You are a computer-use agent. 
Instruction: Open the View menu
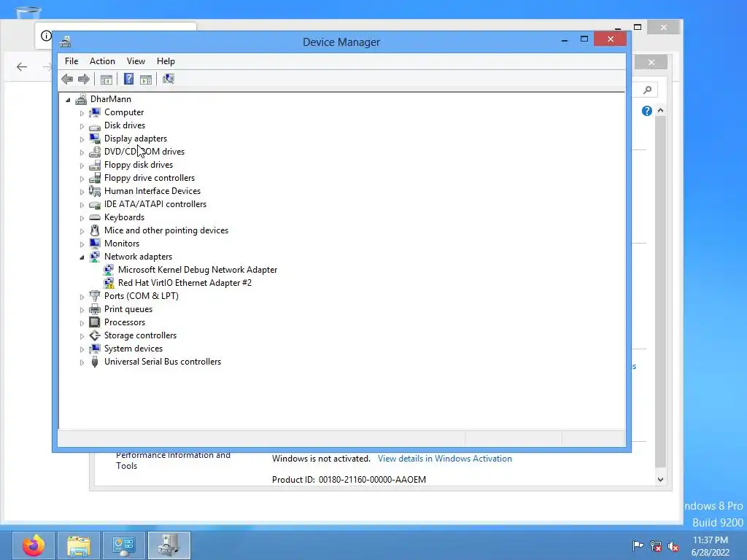coord(136,61)
